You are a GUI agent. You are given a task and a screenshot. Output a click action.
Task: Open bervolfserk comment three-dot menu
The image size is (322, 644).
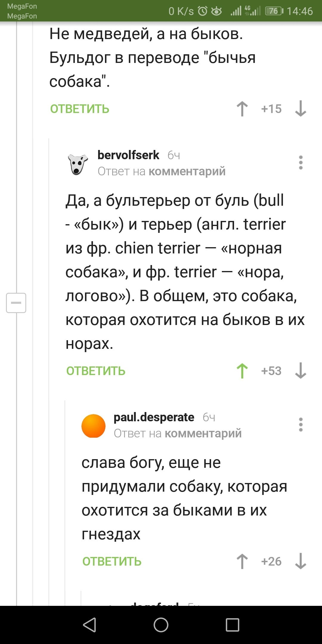(301, 163)
